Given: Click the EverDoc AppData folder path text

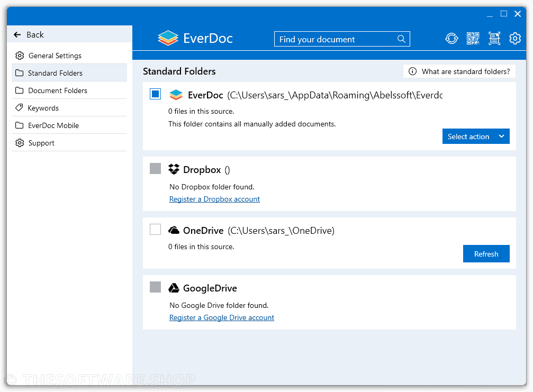Looking at the screenshot, I should 335,95.
